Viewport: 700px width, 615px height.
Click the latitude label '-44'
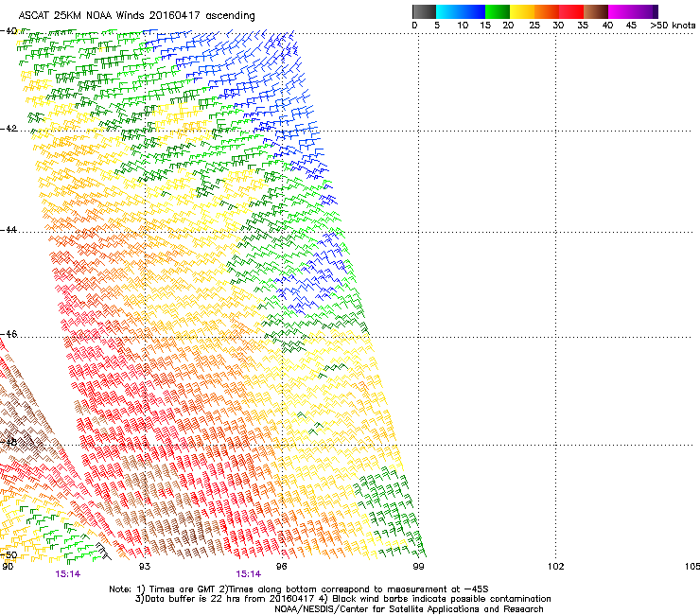9,230
